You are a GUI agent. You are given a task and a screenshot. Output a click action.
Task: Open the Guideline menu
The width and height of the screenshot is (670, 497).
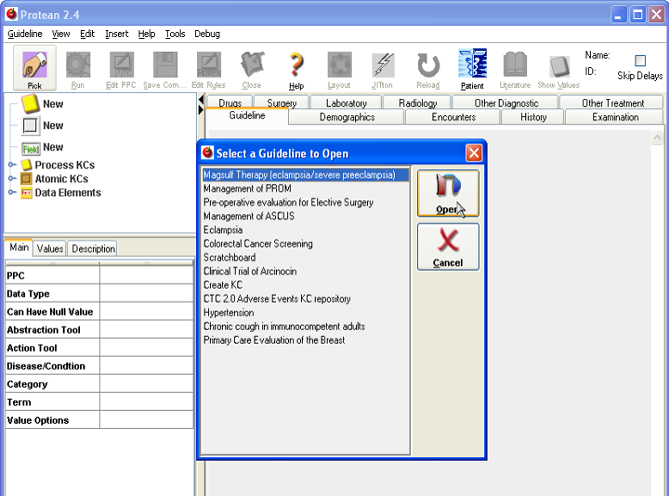(25, 34)
